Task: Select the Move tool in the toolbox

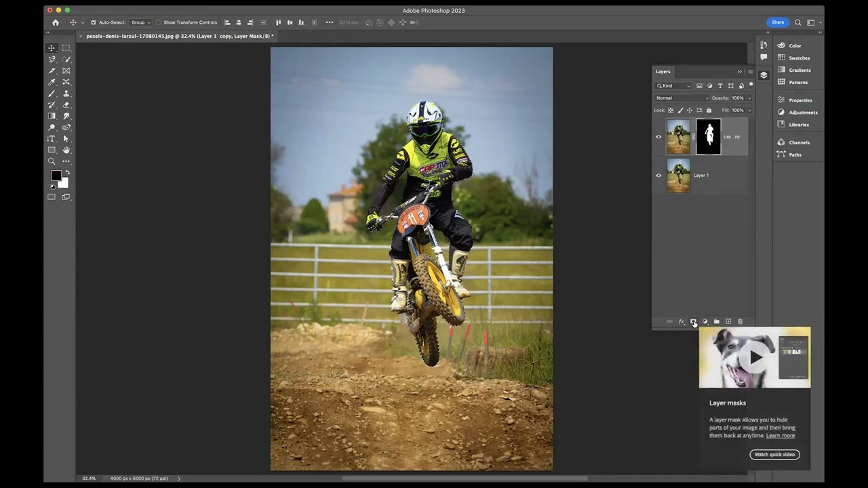Action: click(52, 48)
